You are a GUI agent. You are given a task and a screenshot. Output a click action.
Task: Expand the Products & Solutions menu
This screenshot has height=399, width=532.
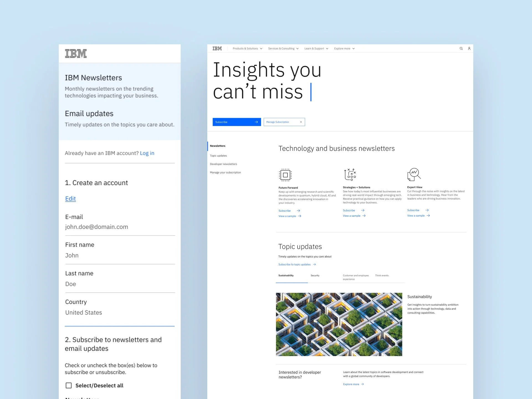247,48
